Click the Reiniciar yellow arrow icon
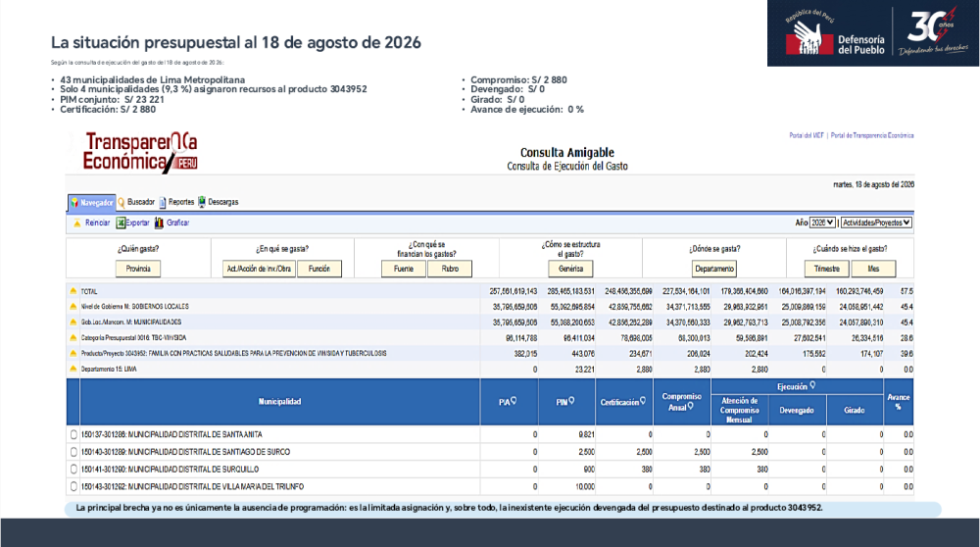 [x=76, y=224]
